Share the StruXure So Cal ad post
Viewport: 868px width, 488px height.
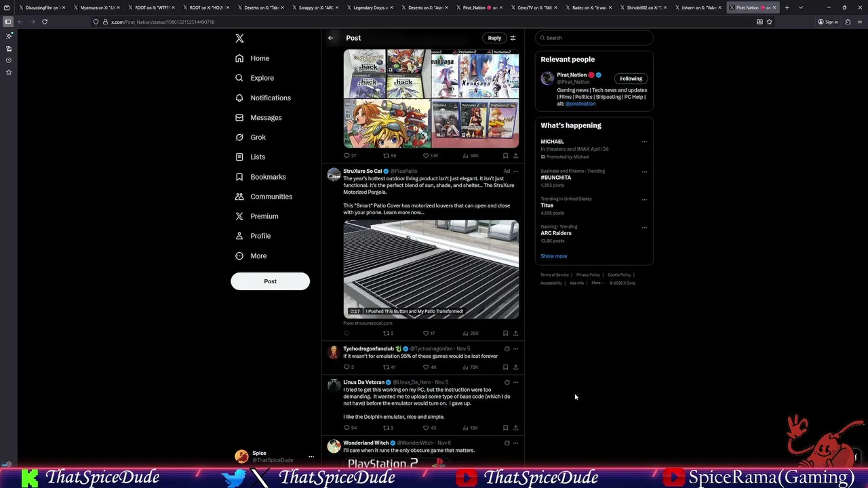(515, 333)
